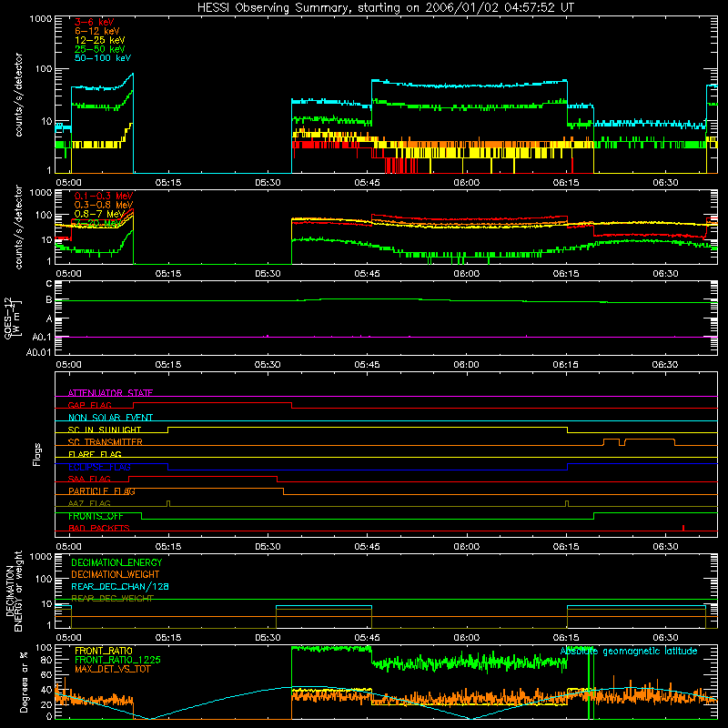The image size is (728, 728).
Task: Click the BAD_PACKETS flag label
Action: pyautogui.click(x=99, y=529)
